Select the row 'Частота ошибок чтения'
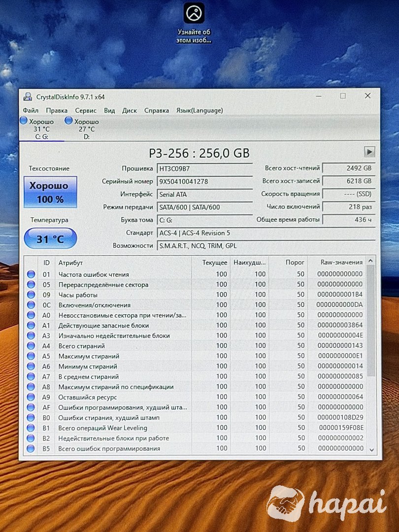The width and height of the screenshot is (399, 532). 195,274
